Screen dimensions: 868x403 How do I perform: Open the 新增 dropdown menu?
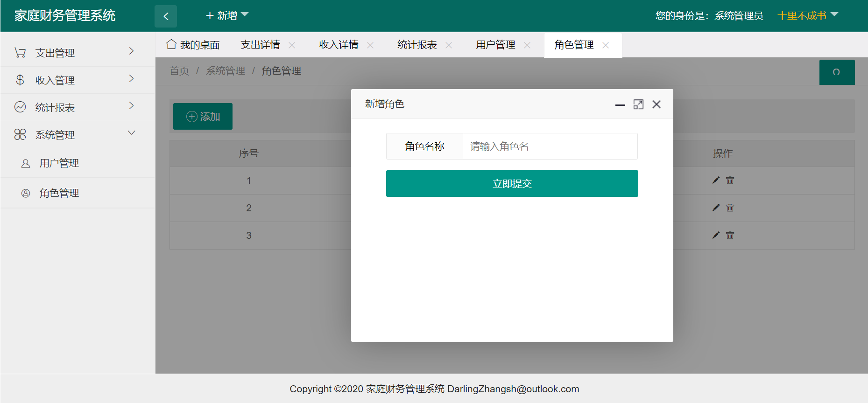tap(227, 16)
